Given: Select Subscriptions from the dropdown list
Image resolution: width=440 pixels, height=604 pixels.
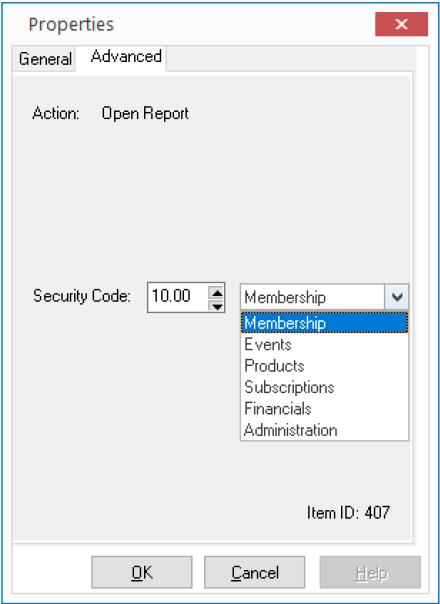Looking at the screenshot, I should point(324,387).
